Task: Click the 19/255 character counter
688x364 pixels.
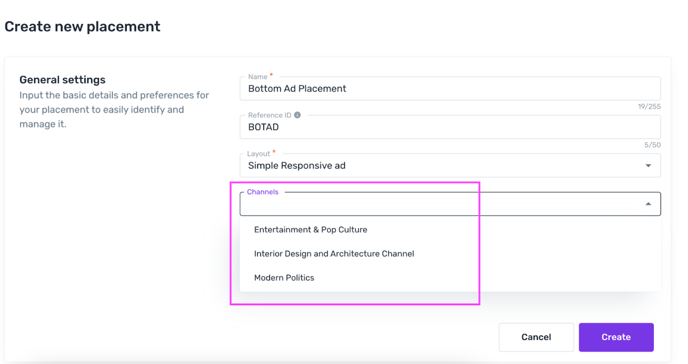Action: point(649,107)
